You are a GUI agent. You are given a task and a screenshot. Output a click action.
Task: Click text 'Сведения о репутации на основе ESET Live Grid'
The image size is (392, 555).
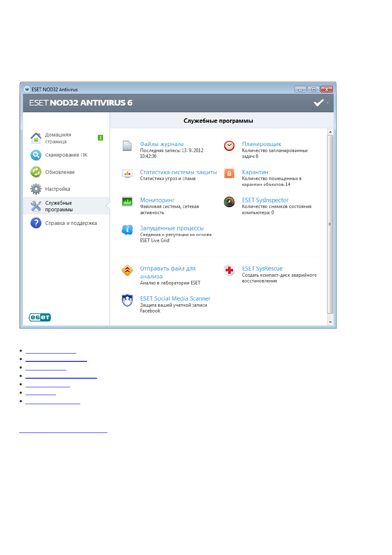pos(176,238)
